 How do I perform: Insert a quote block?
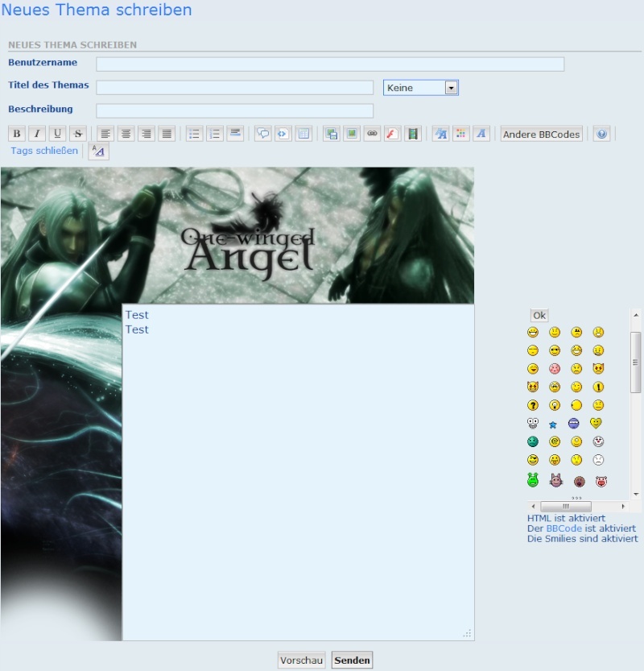click(263, 134)
